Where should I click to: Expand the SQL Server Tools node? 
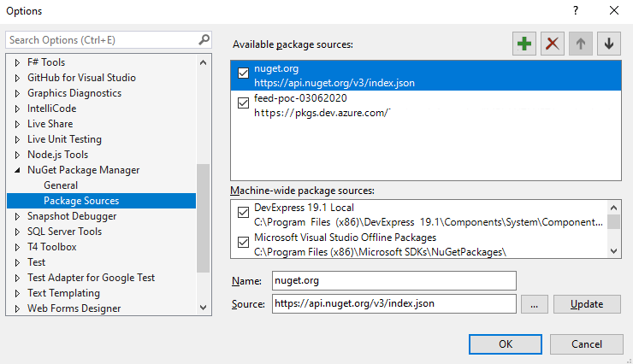click(x=17, y=232)
